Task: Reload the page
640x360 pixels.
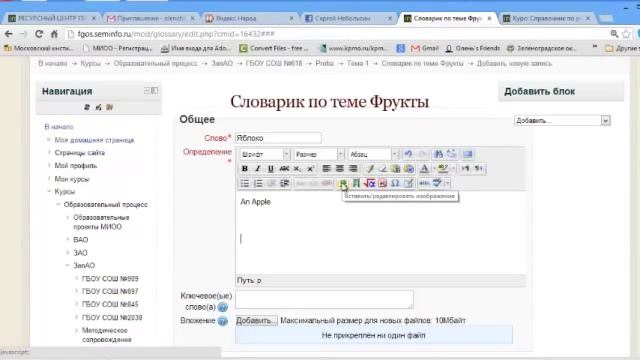Action: 39,34
